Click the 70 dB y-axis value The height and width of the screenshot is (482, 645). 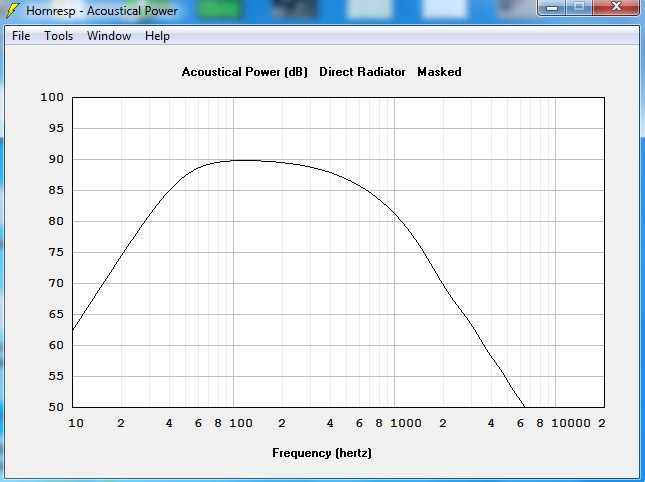coord(56,283)
